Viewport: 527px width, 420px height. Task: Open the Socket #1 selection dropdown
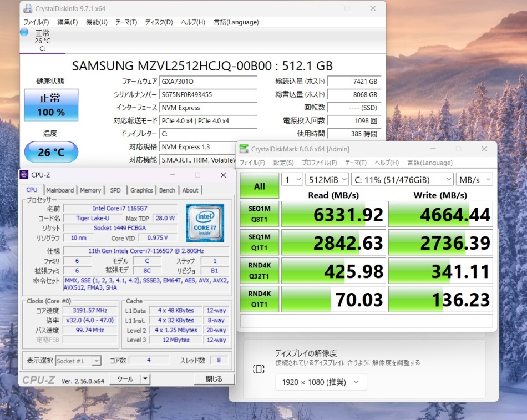[x=78, y=361]
